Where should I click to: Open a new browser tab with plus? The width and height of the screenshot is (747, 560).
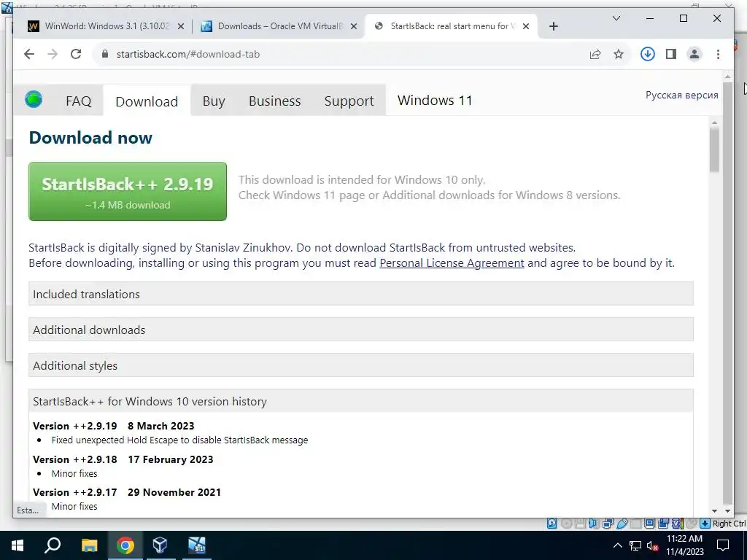(x=553, y=26)
